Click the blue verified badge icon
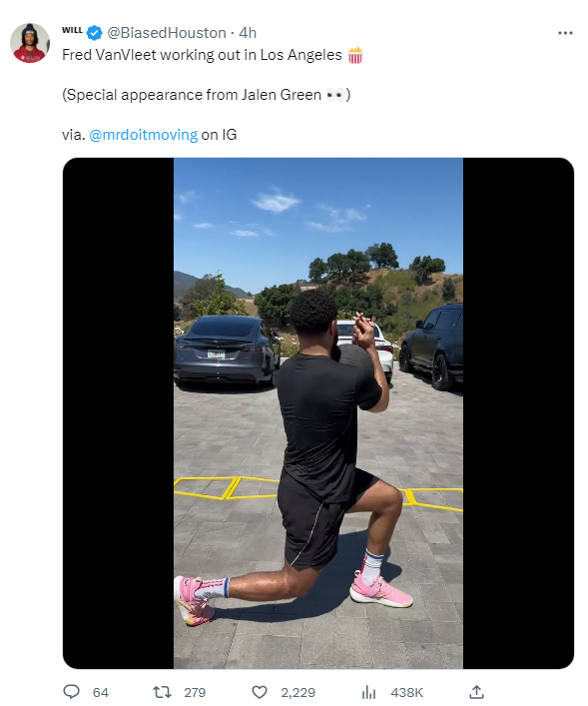This screenshot has width=588, height=706. pos(95,33)
